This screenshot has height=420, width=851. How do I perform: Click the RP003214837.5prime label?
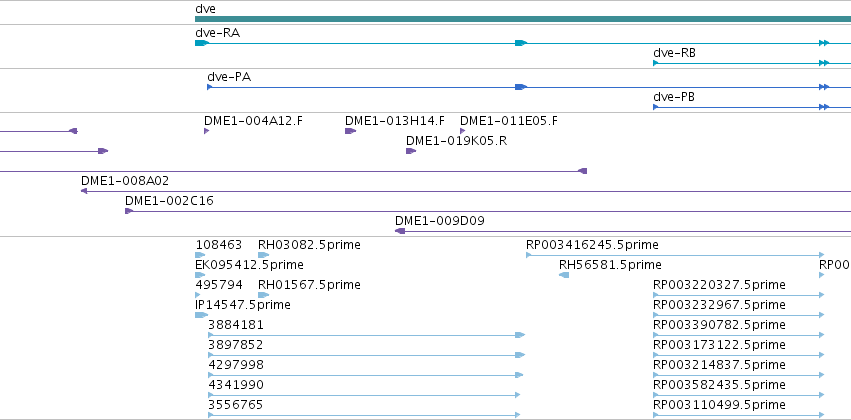[719, 365]
